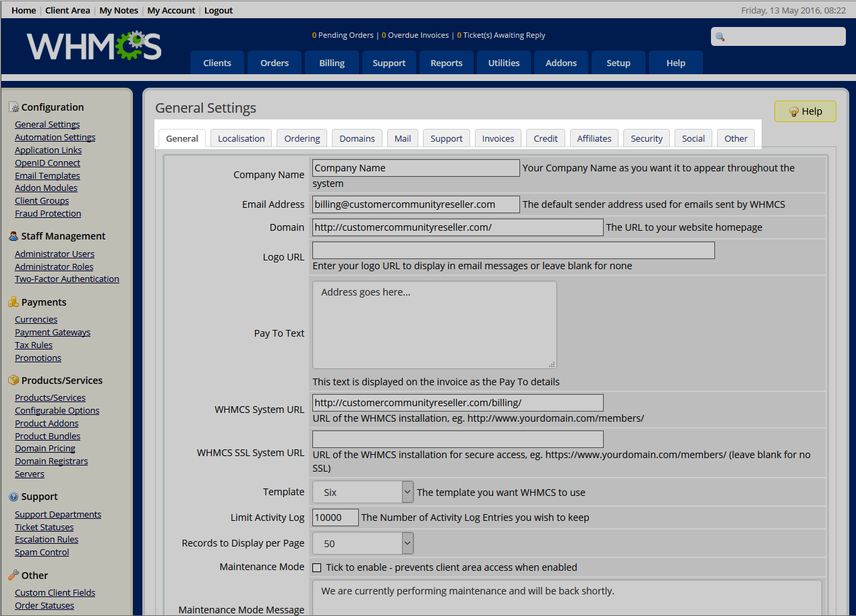Go to Automation Settings link
Viewport: 856px width, 616px height.
point(55,137)
